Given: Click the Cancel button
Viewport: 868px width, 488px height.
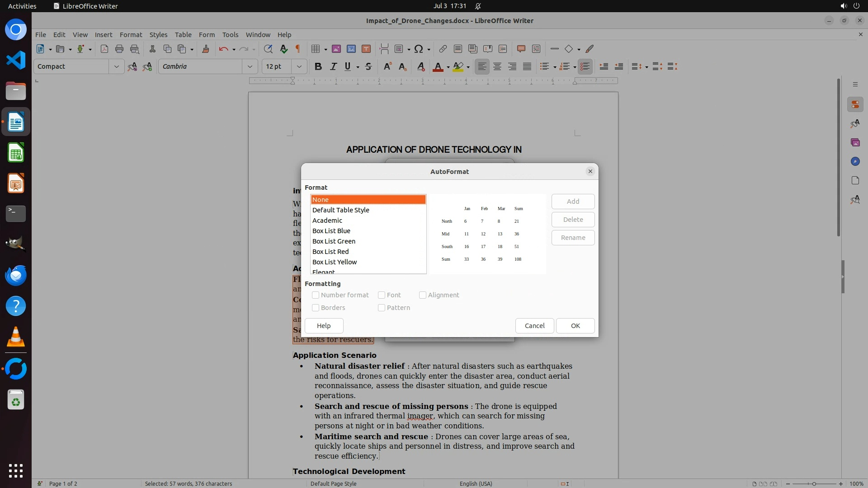Looking at the screenshot, I should coord(534,326).
